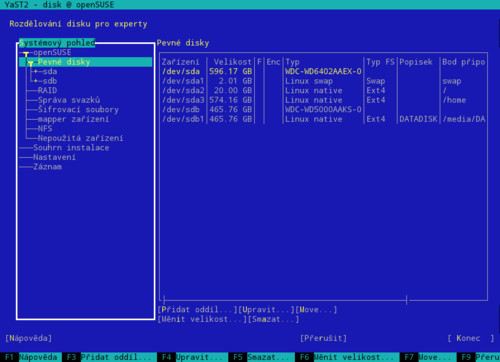Collapse the openSUSE root node
The width and height of the screenshot is (500, 362).
point(26,53)
